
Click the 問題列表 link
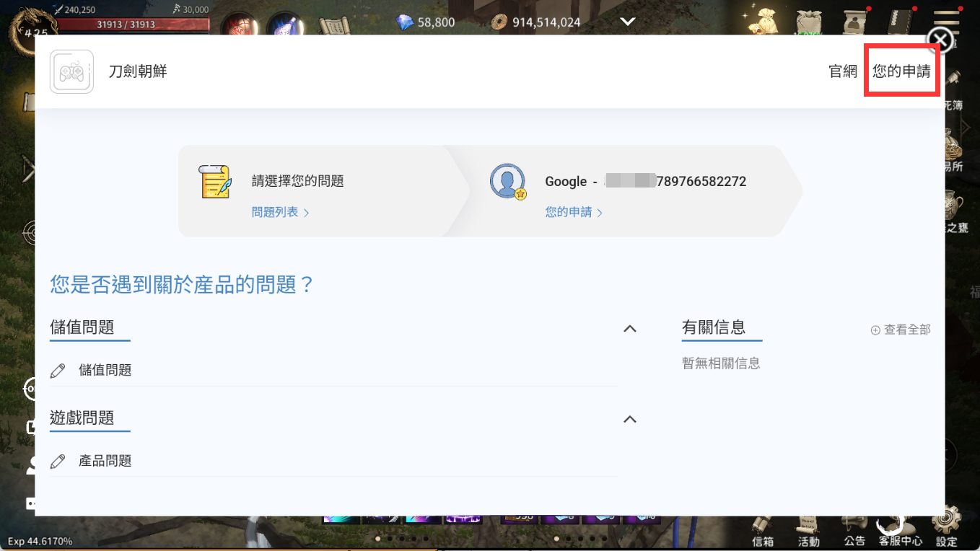coord(280,212)
